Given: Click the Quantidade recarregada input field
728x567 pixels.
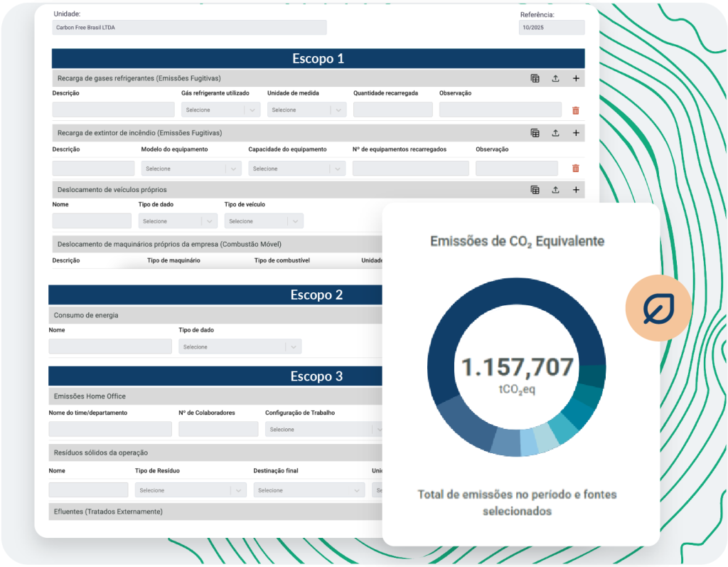Looking at the screenshot, I should tap(392, 110).
